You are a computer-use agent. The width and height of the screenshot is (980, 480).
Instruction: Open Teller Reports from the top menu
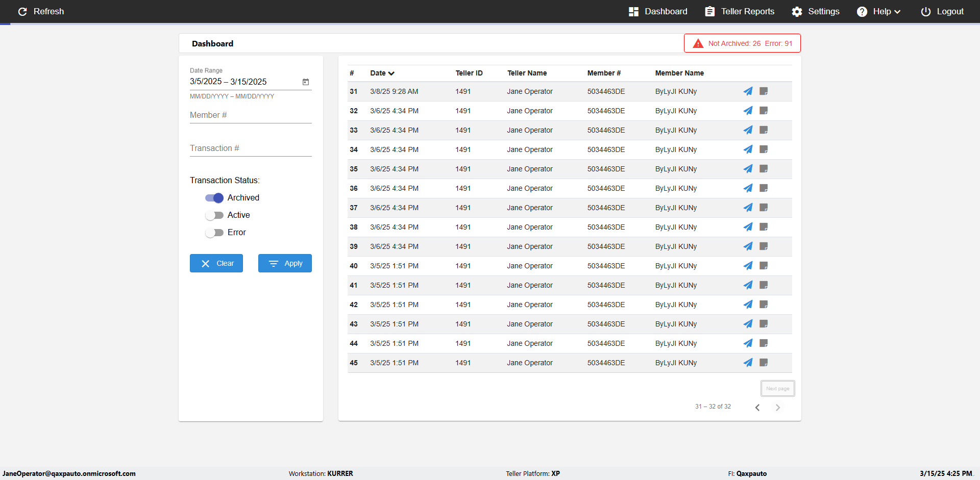tap(740, 11)
